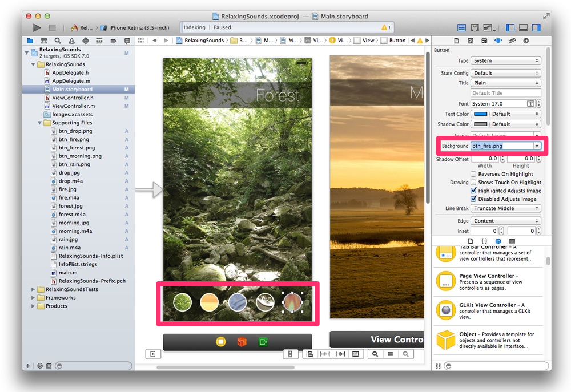
Task: Click the fire button on Forest screen
Action: tap(292, 302)
